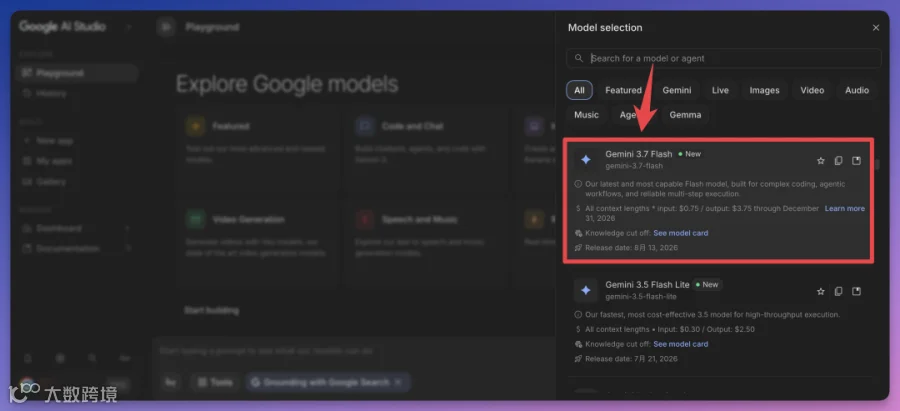
Task: Click the Explore Google models heading
Action: 286,84
